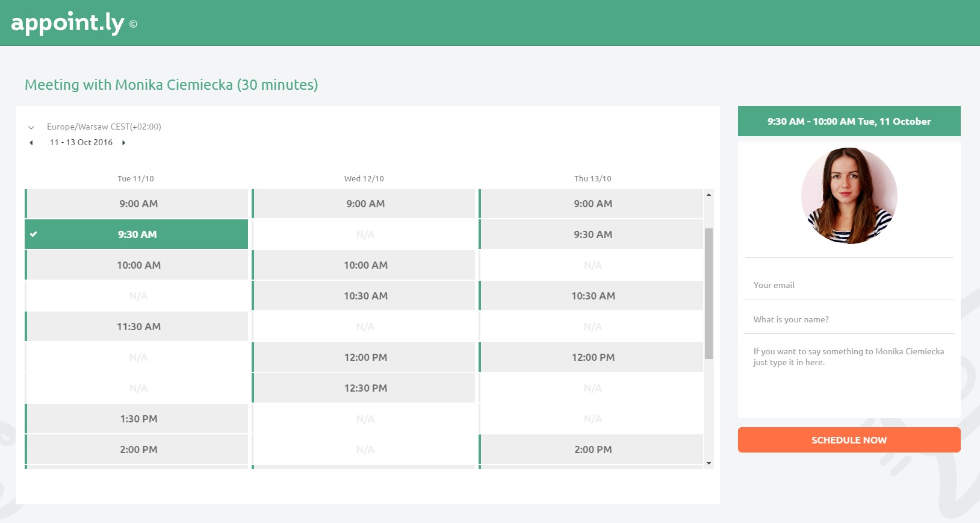
Task: Select Wednesday 12:30 PM time slot
Action: tap(365, 388)
